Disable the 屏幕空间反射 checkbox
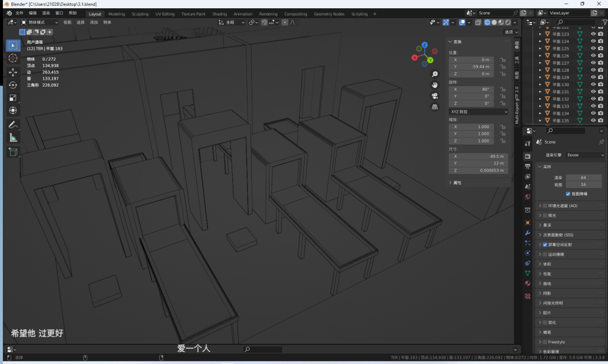Screen dimensions: 608x364 [x=545, y=245]
